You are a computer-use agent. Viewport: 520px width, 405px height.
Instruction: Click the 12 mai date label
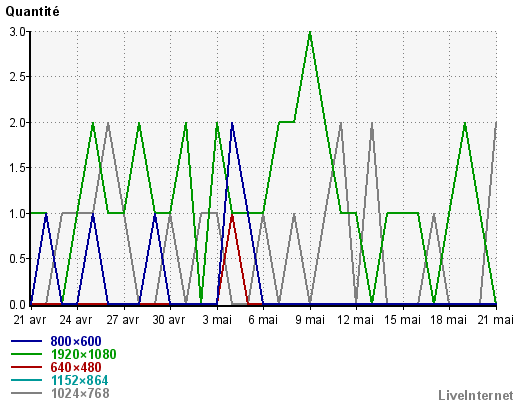[355, 320]
